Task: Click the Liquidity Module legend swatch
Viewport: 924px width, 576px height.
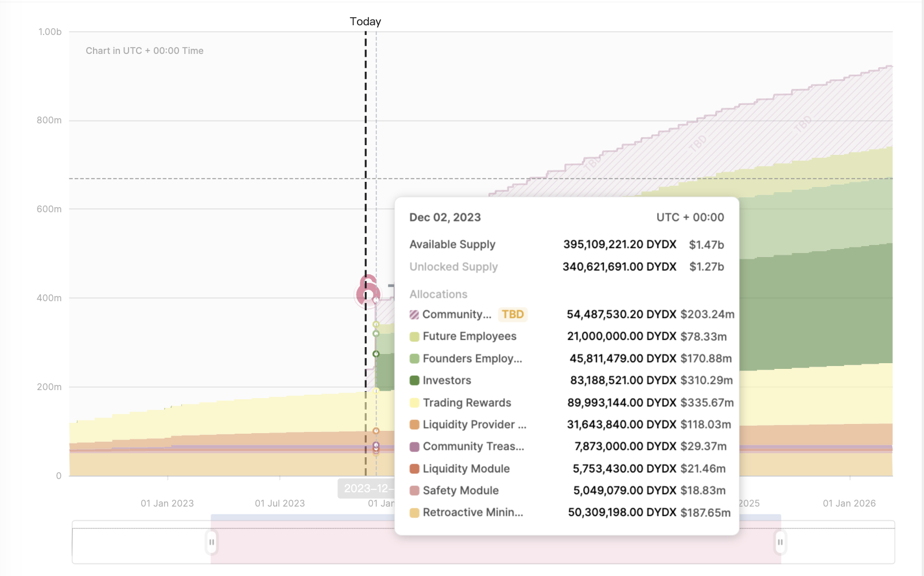Action: pyautogui.click(x=414, y=469)
